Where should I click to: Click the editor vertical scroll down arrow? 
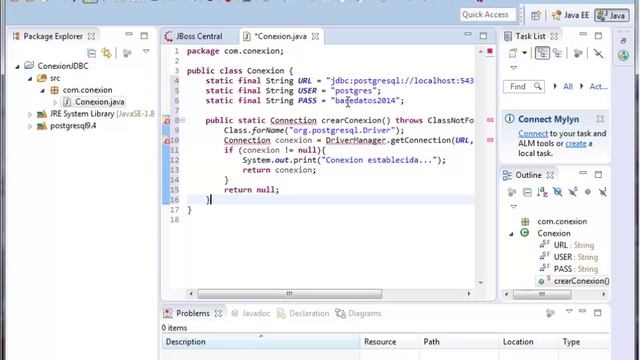click(480, 282)
